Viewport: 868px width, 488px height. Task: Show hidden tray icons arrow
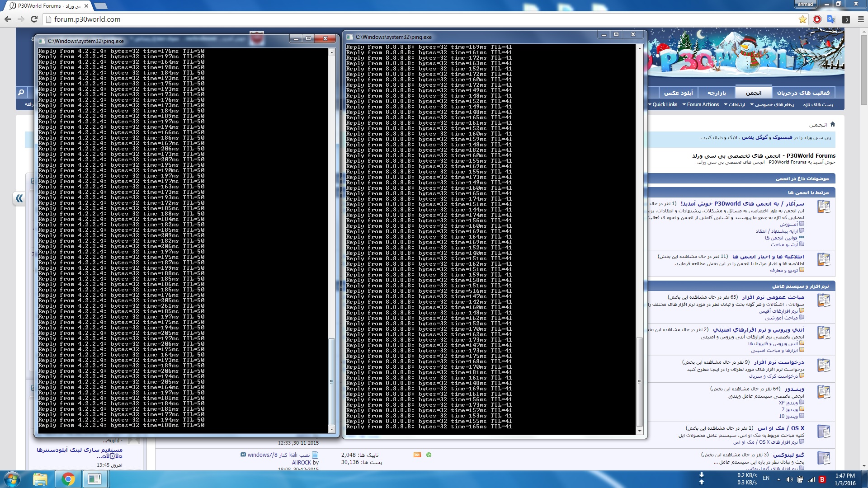pos(778,479)
